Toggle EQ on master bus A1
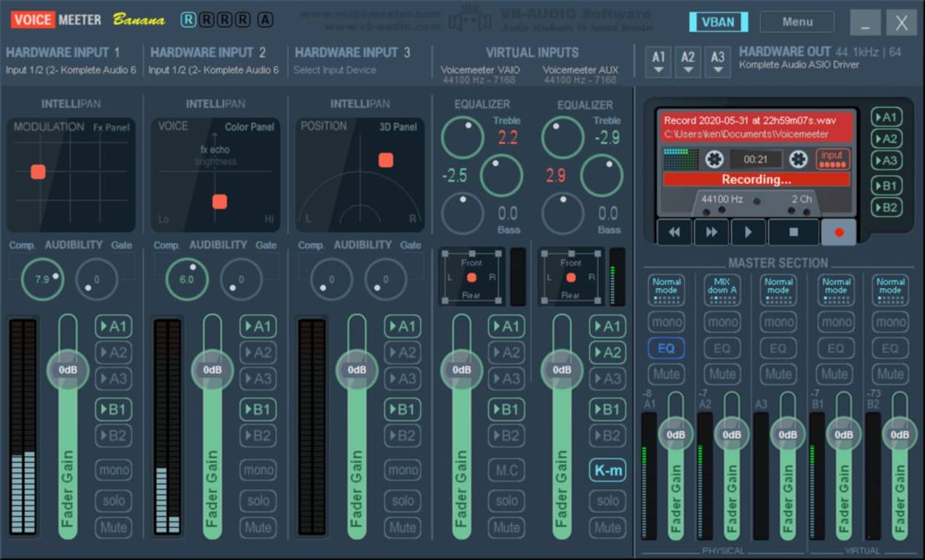 point(666,349)
